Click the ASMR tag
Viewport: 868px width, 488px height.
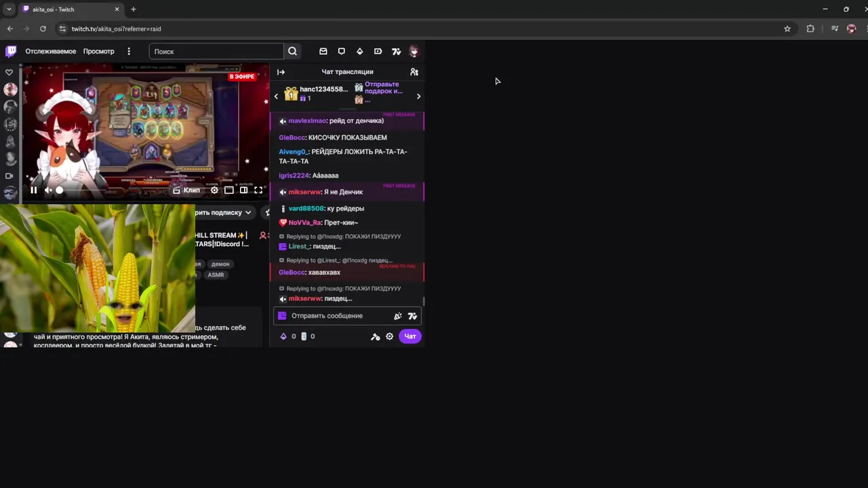216,275
